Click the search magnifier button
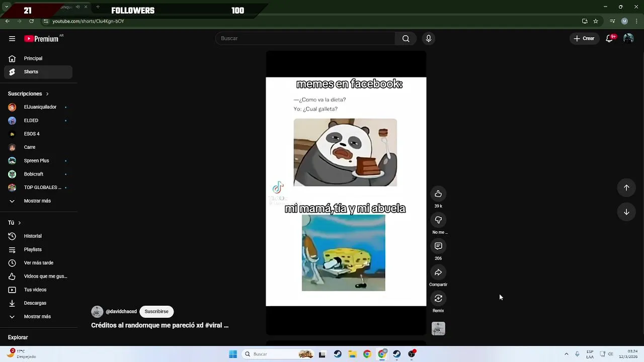The width and height of the screenshot is (644, 362). [x=406, y=39]
